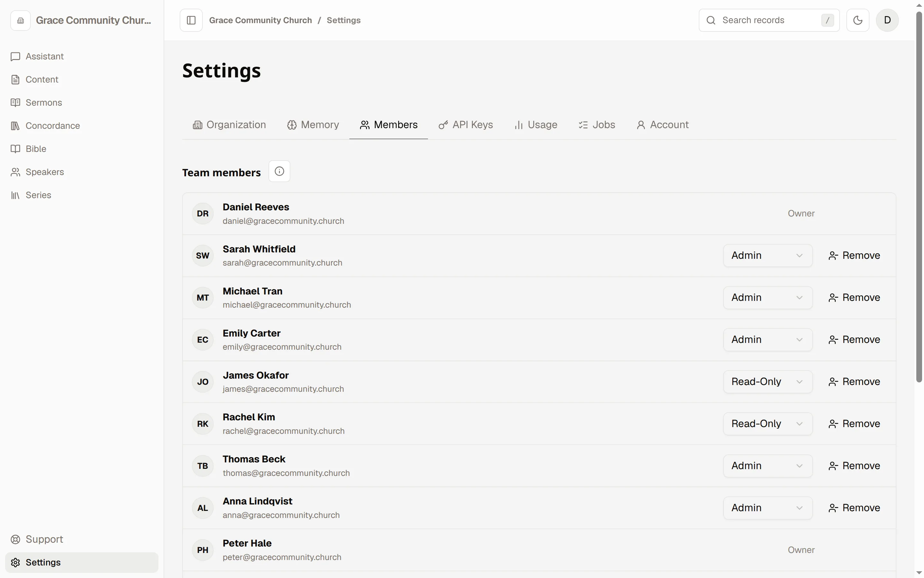Remove Anna Lindqvist from the team
Viewport: 924px width, 578px height.
854,508
